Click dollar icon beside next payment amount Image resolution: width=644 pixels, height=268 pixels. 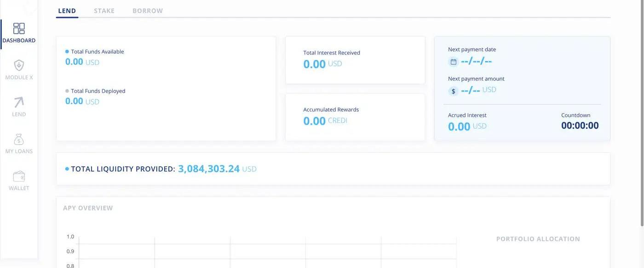453,91
